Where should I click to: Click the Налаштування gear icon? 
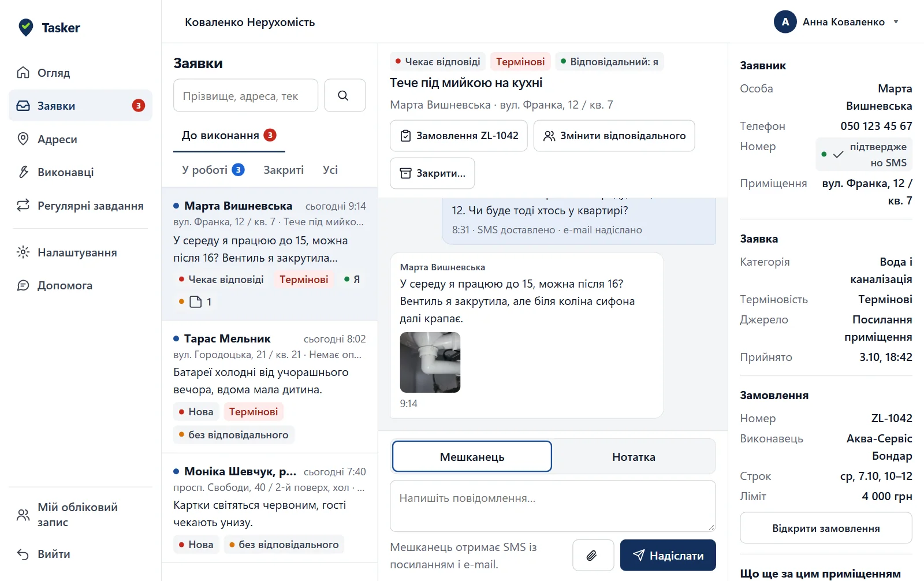23,252
